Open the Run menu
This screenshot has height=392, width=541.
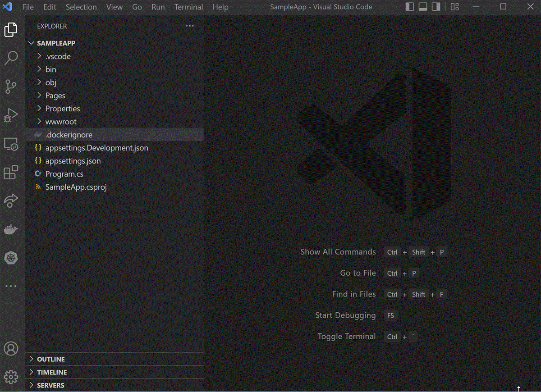click(158, 7)
